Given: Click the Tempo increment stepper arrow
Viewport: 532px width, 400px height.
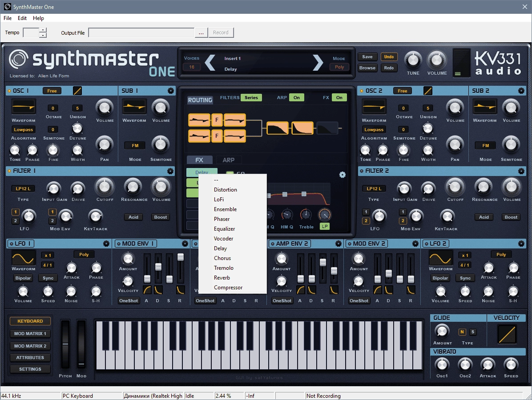Looking at the screenshot, I should click(43, 30).
